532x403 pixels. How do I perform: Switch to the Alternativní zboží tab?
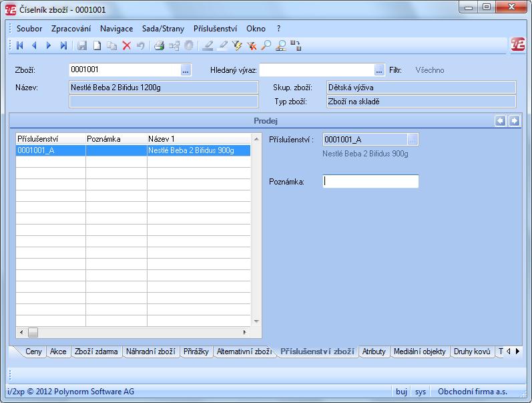click(244, 352)
